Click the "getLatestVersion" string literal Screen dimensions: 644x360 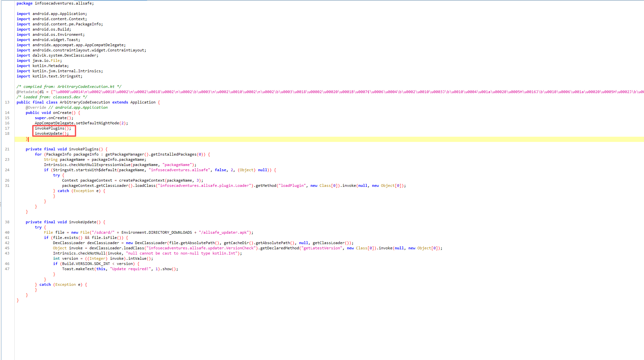322,248
